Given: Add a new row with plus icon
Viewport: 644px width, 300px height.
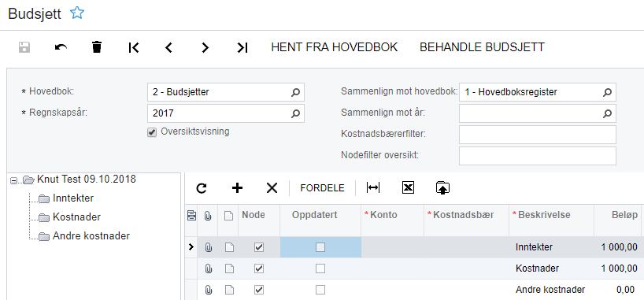Looking at the screenshot, I should (237, 188).
